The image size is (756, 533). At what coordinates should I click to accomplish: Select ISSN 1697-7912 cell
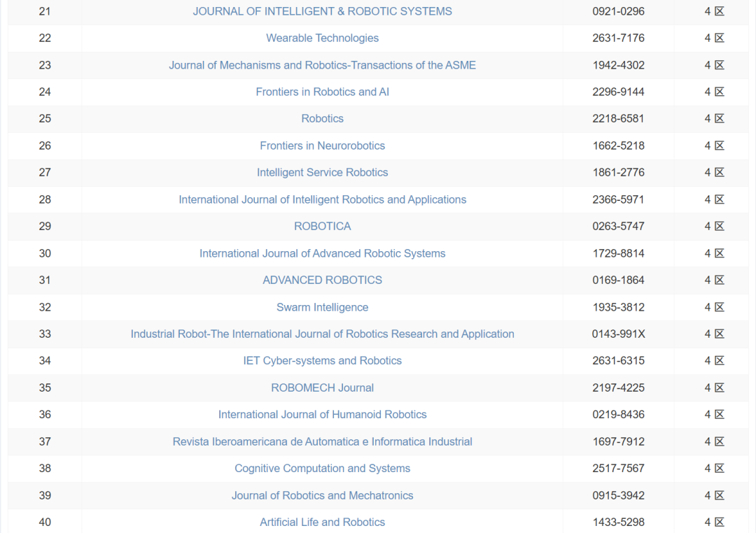(618, 441)
